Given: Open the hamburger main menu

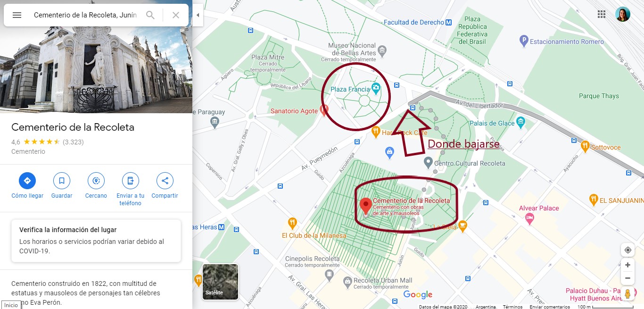Looking at the screenshot, I should [x=17, y=15].
